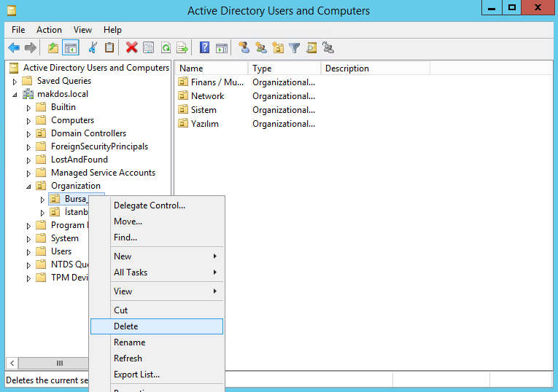
Task: Open the New submenu
Action: click(x=157, y=256)
